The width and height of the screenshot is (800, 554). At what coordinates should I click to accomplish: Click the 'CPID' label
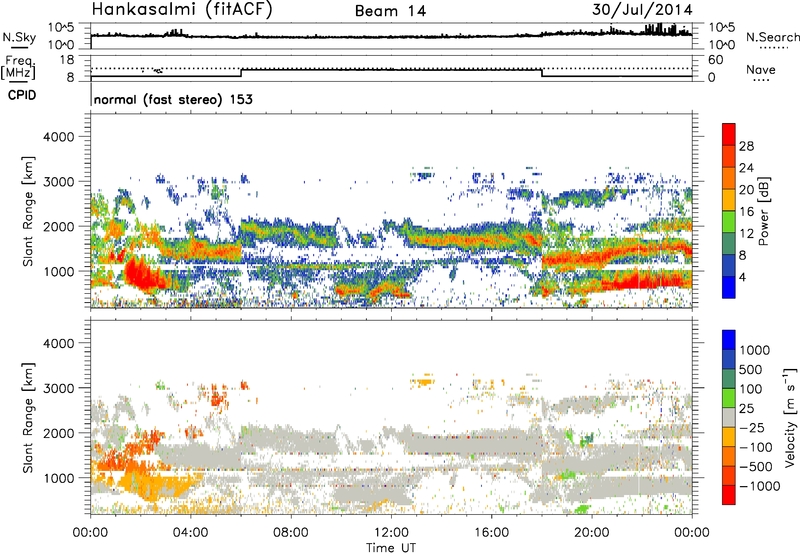click(x=22, y=95)
